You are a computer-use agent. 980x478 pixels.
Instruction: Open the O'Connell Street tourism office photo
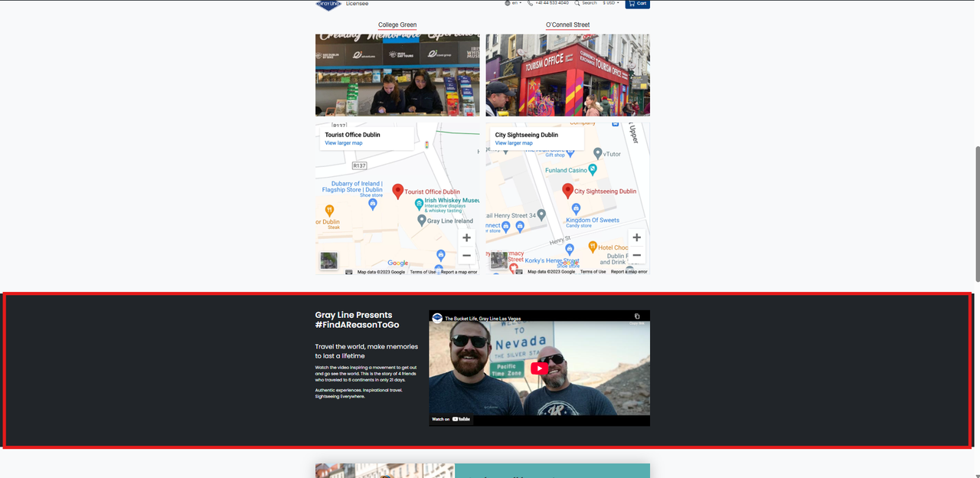[x=567, y=75]
